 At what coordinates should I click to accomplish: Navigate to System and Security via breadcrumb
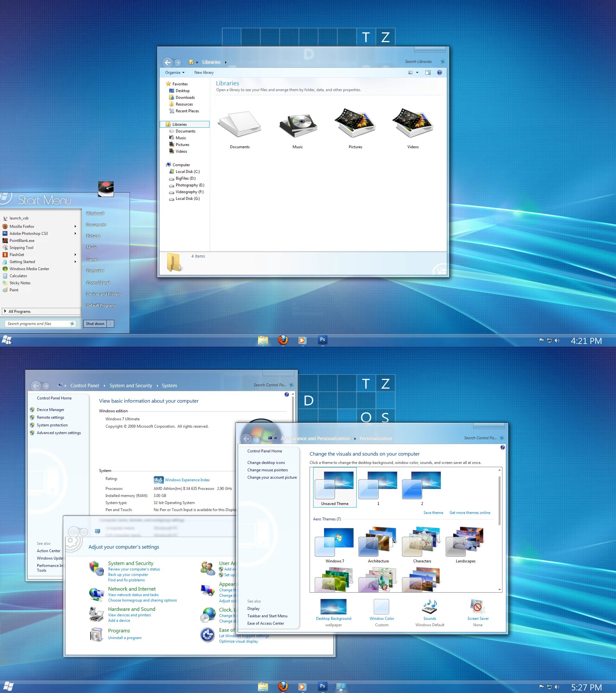131,386
